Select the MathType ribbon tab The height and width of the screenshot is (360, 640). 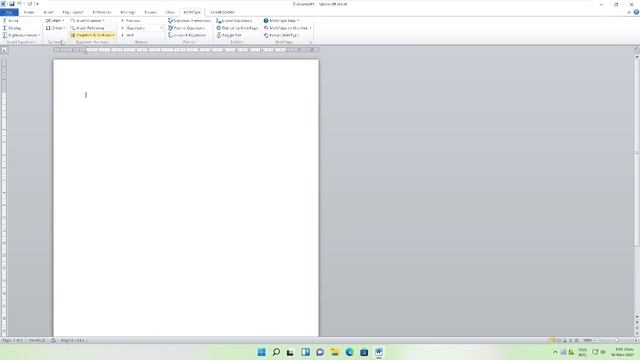coord(192,12)
